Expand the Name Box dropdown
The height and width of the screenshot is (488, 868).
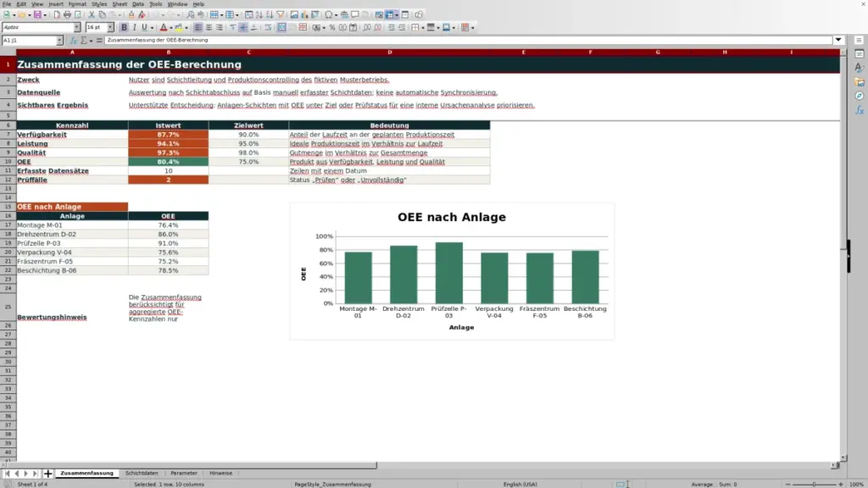pyautogui.click(x=59, y=41)
